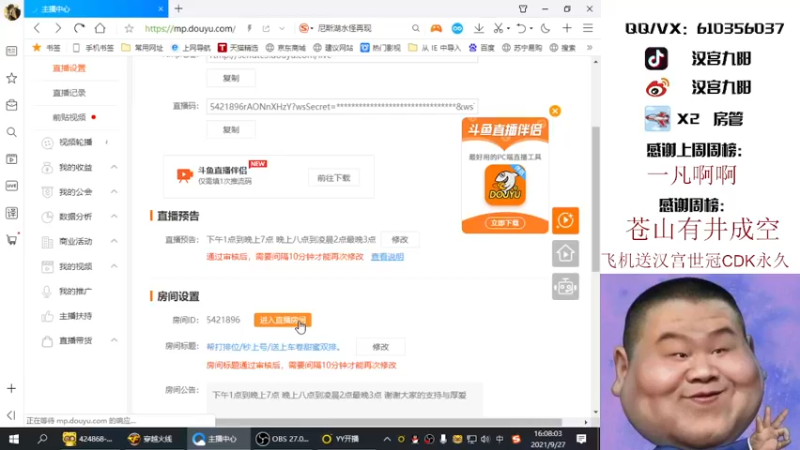Screen dimensions: 800x450
Task: Expand the 直播带货 sidebar section
Action: (x=114, y=340)
